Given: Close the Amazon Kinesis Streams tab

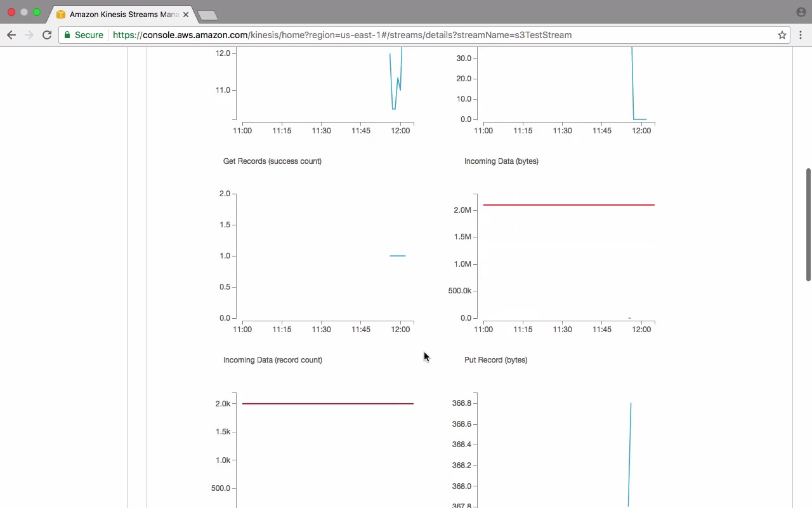Looking at the screenshot, I should tap(186, 14).
